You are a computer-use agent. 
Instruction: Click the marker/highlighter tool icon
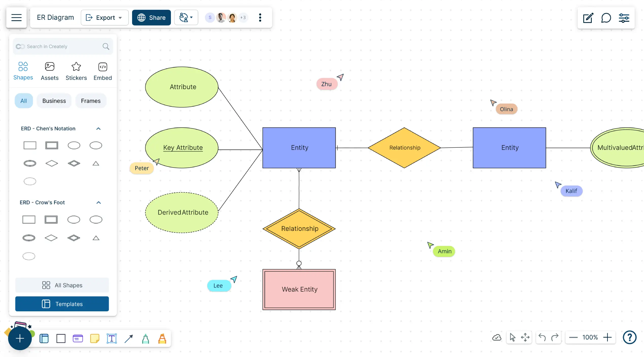click(162, 338)
